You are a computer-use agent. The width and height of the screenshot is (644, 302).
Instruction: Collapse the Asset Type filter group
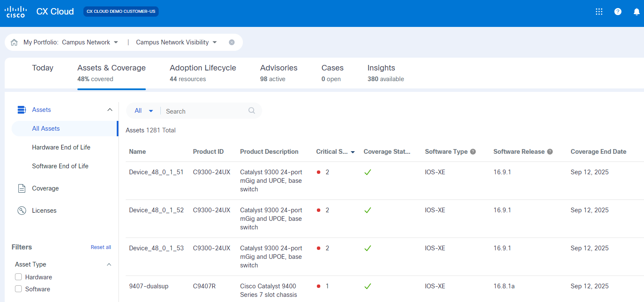[x=109, y=264]
